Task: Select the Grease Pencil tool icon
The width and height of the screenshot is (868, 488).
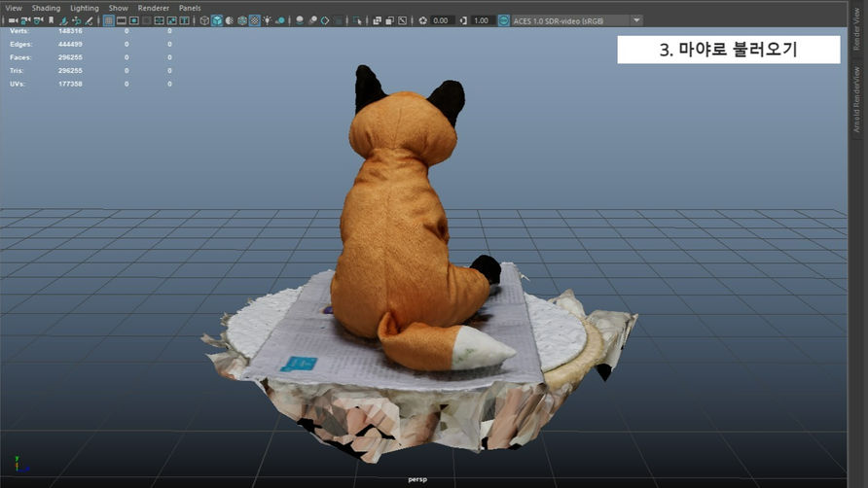Action: pyautogui.click(x=89, y=20)
